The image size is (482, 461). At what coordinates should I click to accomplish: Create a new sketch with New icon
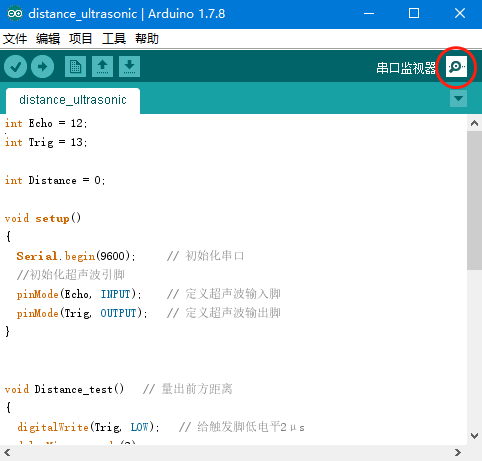tap(75, 67)
